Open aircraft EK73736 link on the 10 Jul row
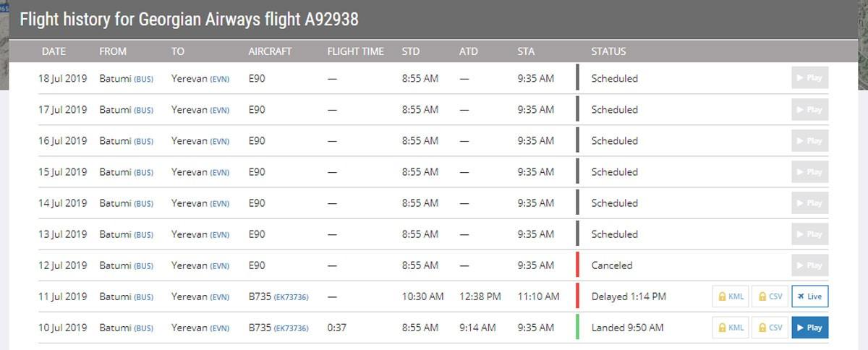Image resolution: width=868 pixels, height=350 pixels. [291, 328]
